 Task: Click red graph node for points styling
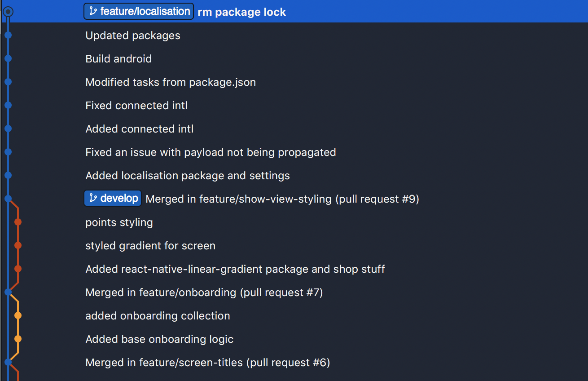click(18, 222)
